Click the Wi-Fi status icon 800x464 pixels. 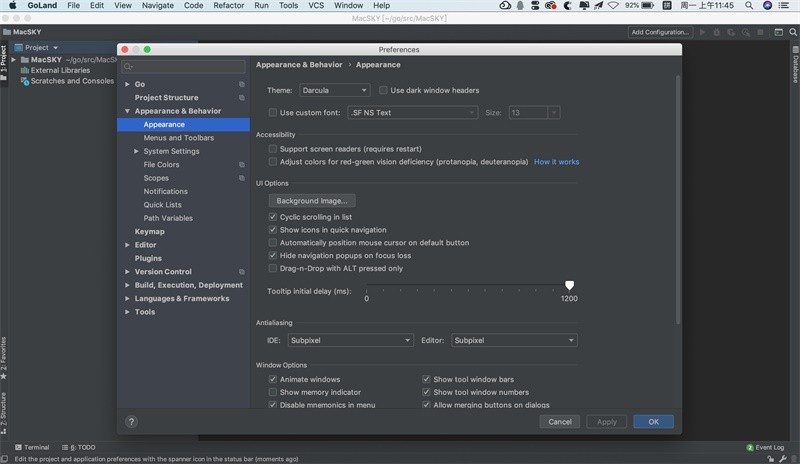click(x=613, y=6)
